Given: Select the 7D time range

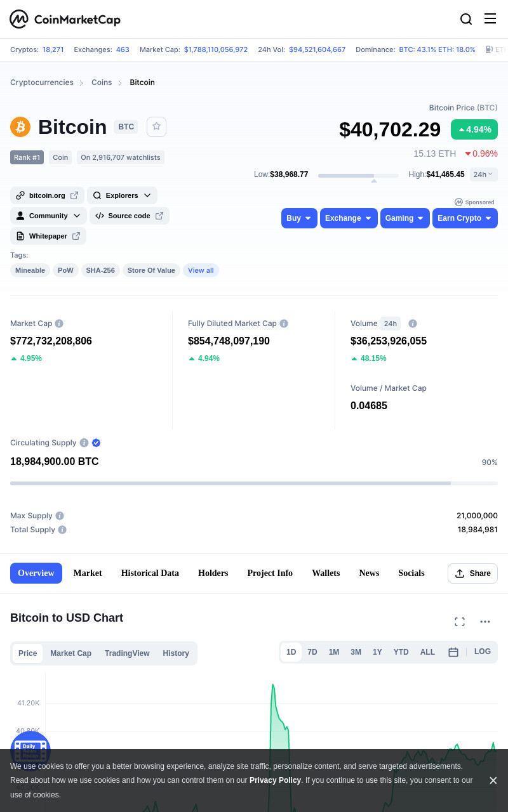Looking at the screenshot, I should point(312,652).
